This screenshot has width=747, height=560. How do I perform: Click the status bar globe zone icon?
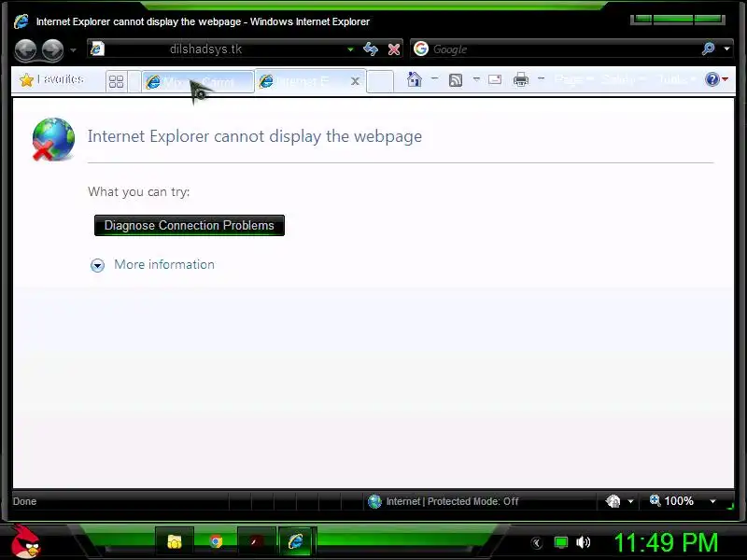375,501
